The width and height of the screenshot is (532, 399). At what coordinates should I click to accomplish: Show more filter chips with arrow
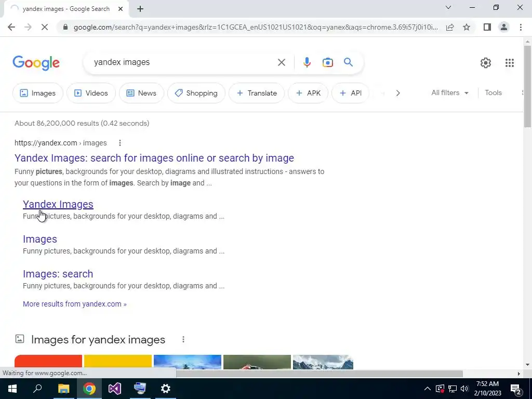[x=398, y=93]
